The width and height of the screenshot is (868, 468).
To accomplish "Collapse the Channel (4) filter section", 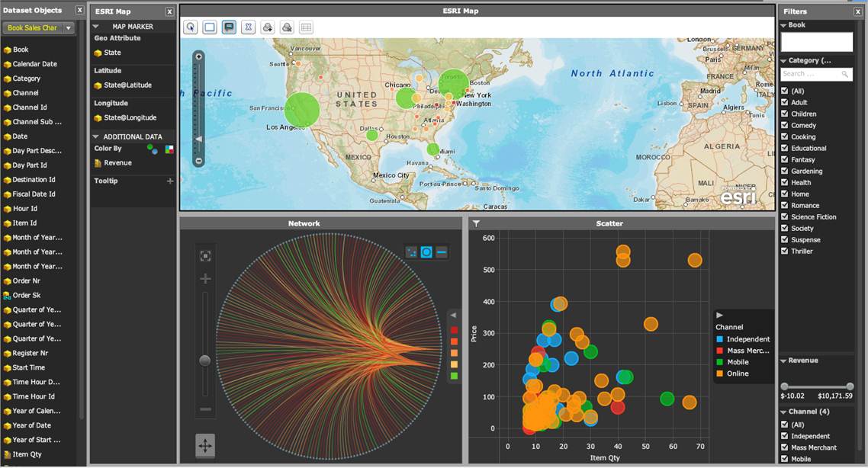I will [783, 412].
